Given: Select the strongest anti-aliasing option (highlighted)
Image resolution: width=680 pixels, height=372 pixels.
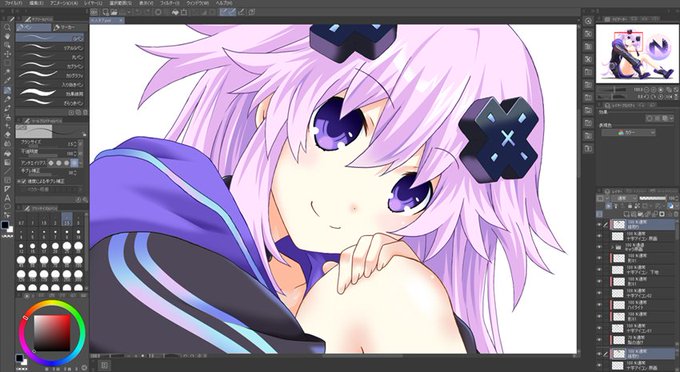Looking at the screenshot, I should (74, 163).
